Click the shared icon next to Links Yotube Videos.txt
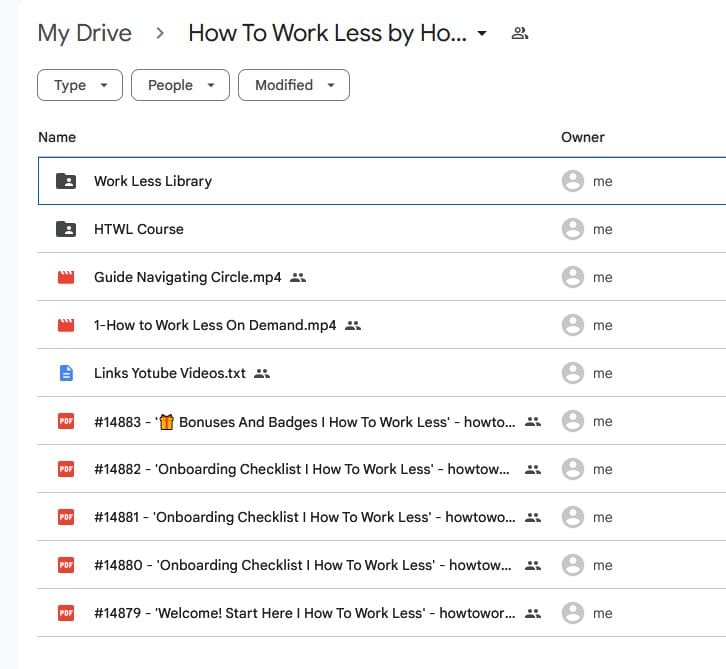This screenshot has width=726, height=669. [262, 373]
